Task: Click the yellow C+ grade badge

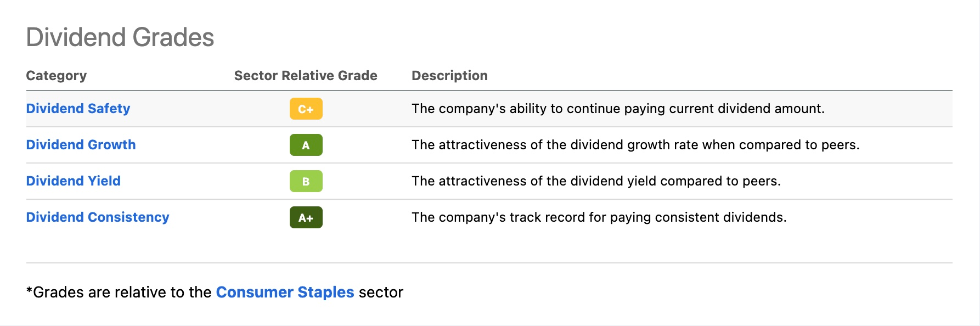Action: point(306,109)
